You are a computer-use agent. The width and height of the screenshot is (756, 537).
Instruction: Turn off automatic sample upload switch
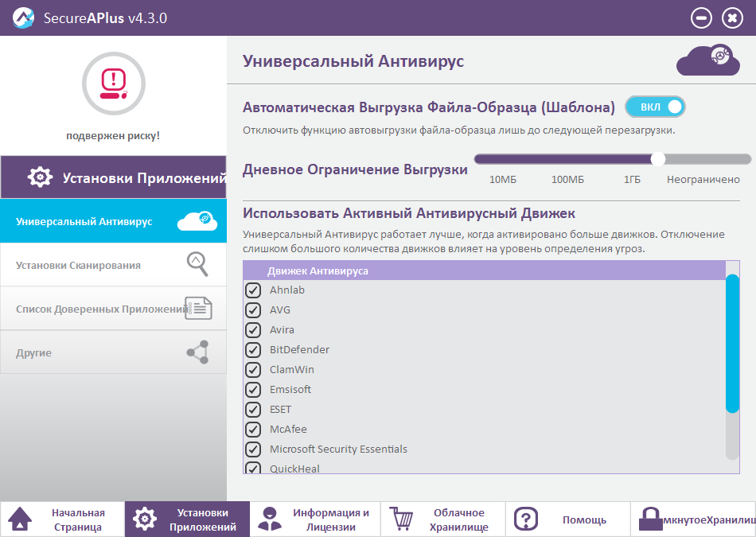click(655, 107)
